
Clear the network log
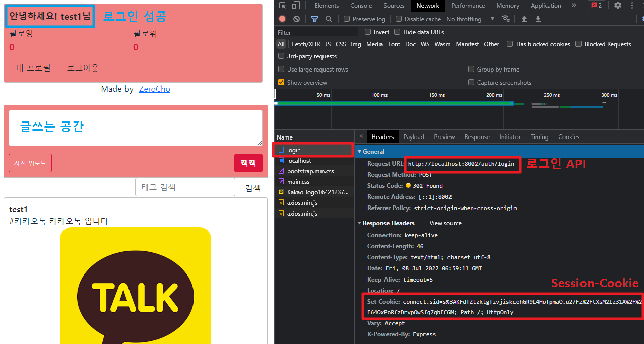point(296,19)
